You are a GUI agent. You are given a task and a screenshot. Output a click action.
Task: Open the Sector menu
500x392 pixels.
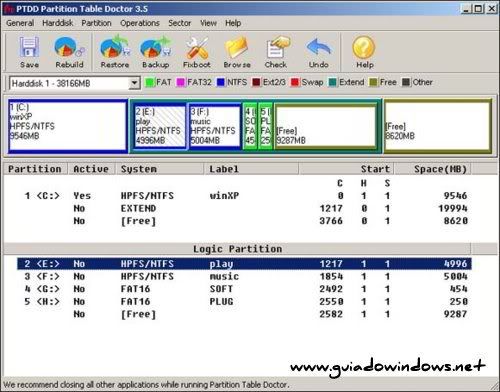(x=179, y=23)
